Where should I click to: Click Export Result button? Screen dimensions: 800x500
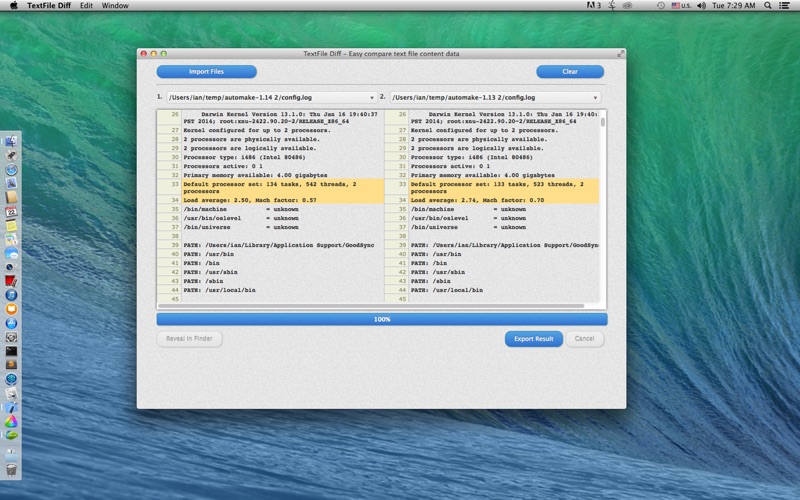click(534, 339)
